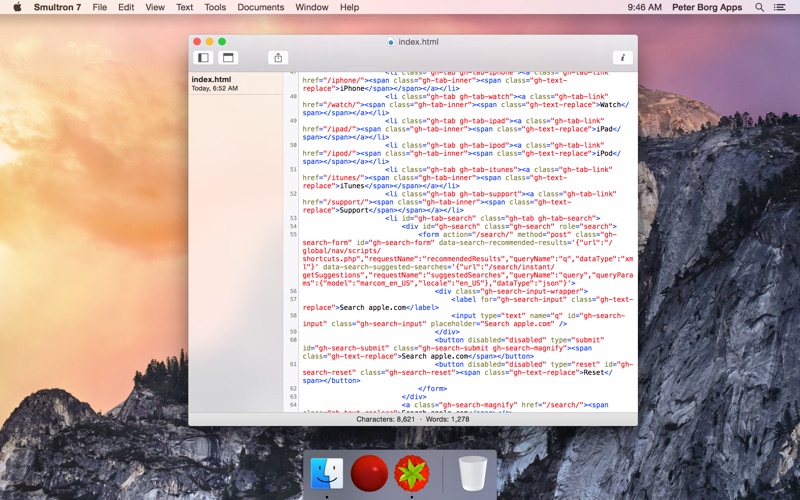The height and width of the screenshot is (500, 800).
Task: Open the Window menu
Action: (x=312, y=7)
